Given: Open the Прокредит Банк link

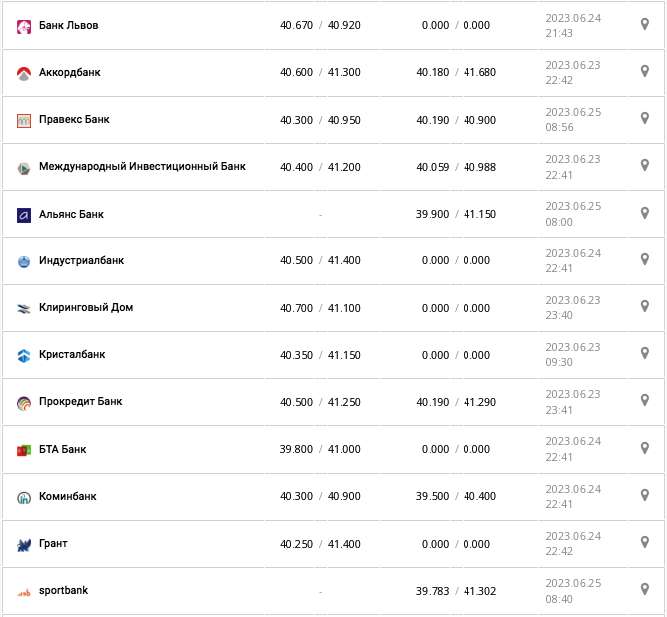Looking at the screenshot, I should [81, 402].
